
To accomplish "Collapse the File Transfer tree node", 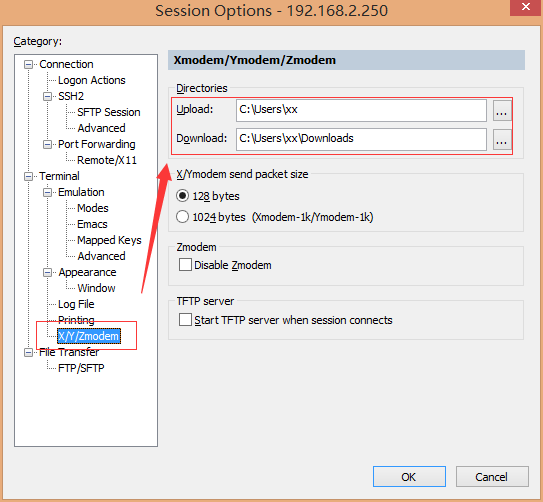I will tap(28, 352).
